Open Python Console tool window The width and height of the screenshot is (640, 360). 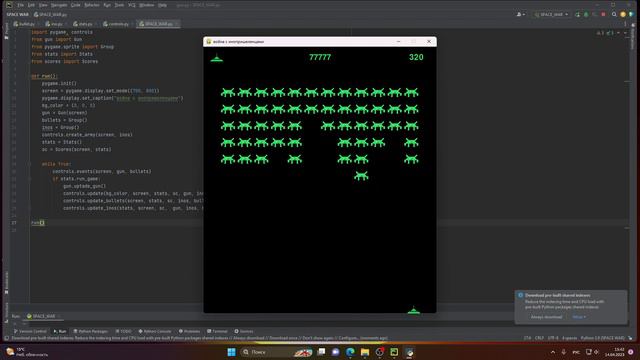tap(155, 331)
